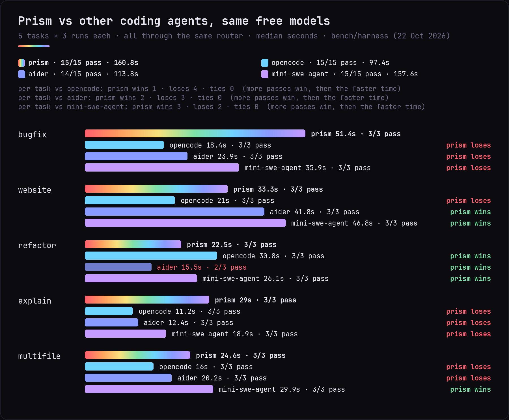The width and height of the screenshot is (509, 420).
Task: Click 'prism 29s · 3/3 pass' label
Action: coord(256,300)
